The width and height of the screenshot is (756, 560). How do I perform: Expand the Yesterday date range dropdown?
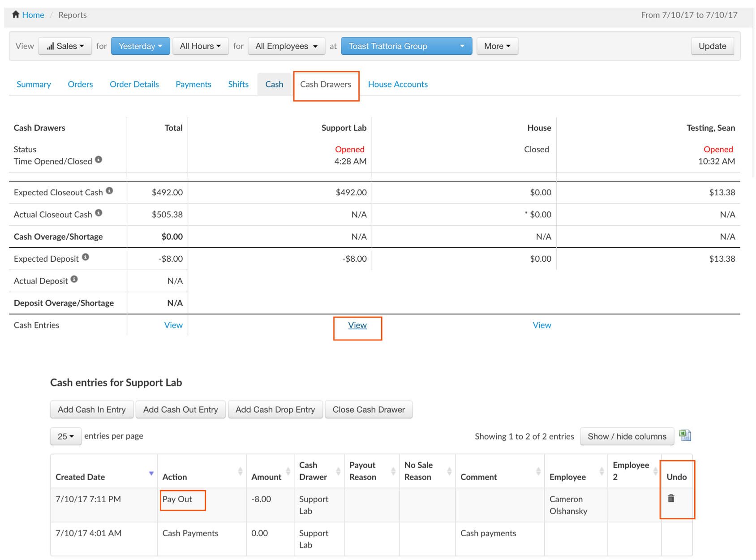[x=140, y=46]
